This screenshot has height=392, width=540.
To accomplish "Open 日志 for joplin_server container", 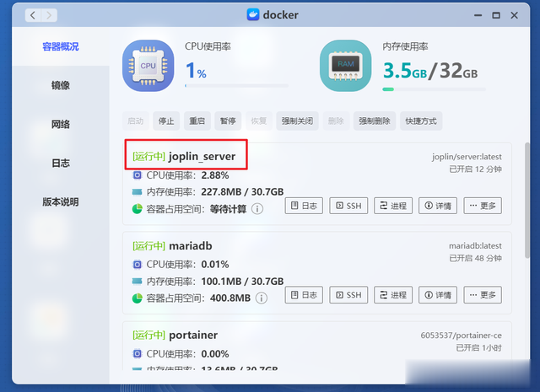I will pos(304,206).
